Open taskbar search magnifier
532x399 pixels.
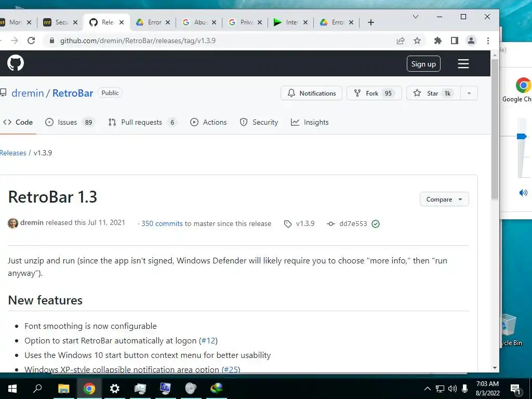point(37,388)
